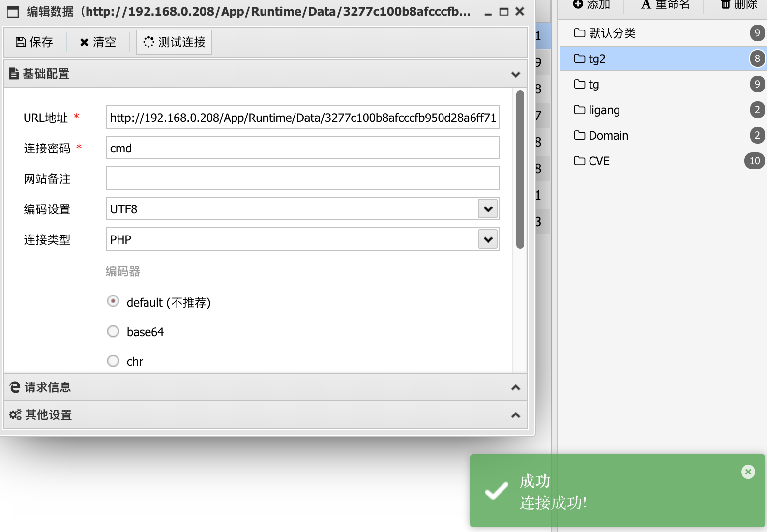Image resolution: width=767 pixels, height=532 pixels.
Task: Click the Test Connection (测试连接) button
Action: pos(174,42)
